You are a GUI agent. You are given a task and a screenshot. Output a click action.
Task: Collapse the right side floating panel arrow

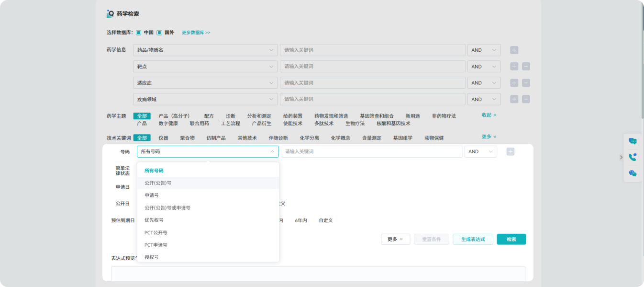621,157
